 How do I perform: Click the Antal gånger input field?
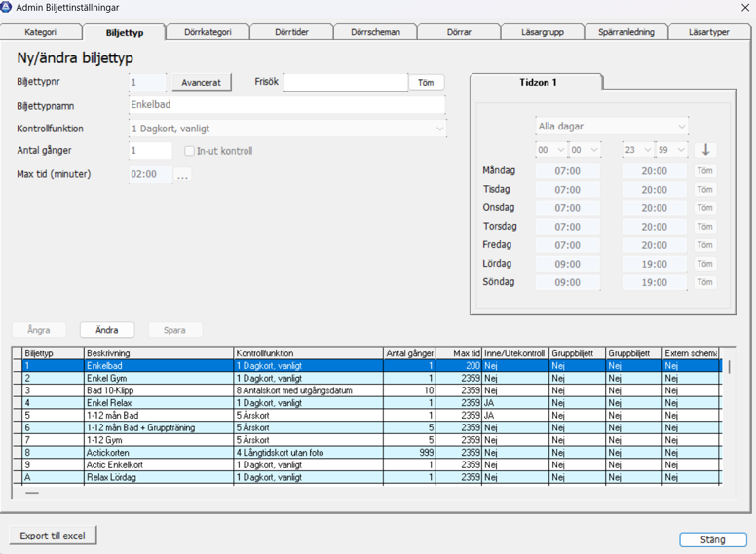pos(150,151)
